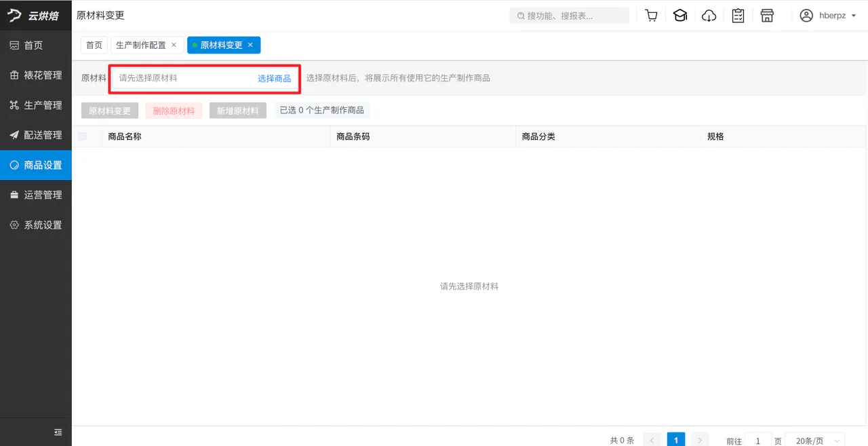Click the 已选 0 个生产制作商品 label

[x=322, y=110]
